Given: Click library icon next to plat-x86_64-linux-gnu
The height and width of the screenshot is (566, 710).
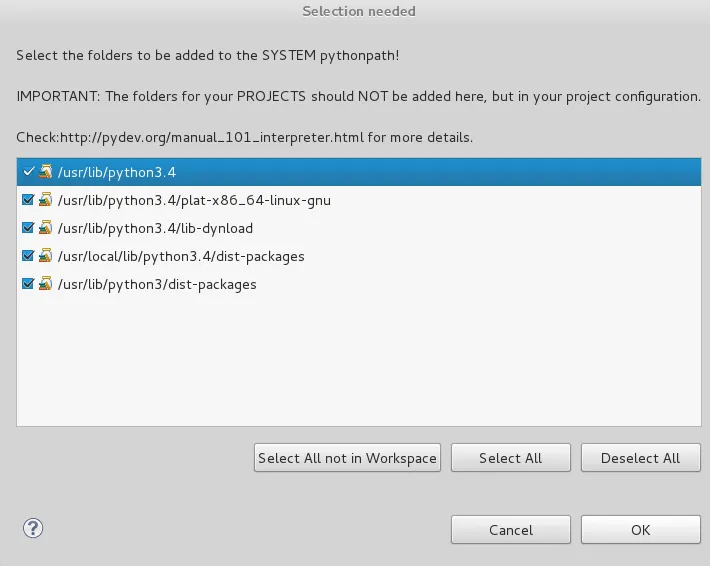Looking at the screenshot, I should [45, 200].
